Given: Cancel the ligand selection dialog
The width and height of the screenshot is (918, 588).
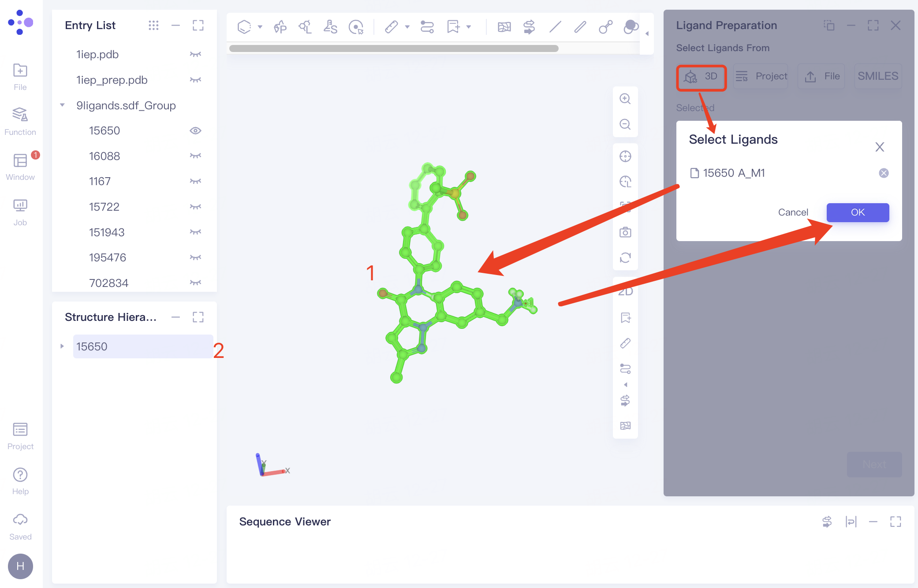Looking at the screenshot, I should 793,212.
